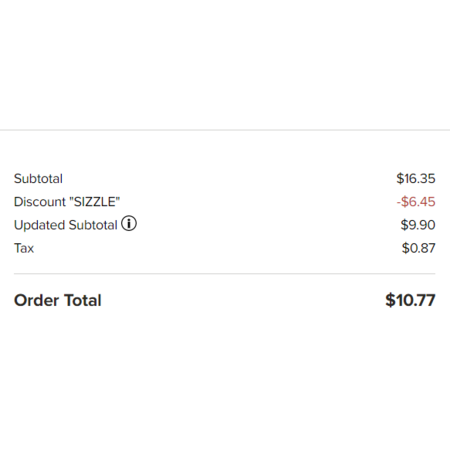Select the Discount "SIZZLE" label
This screenshot has height=450, width=450.
67,202
